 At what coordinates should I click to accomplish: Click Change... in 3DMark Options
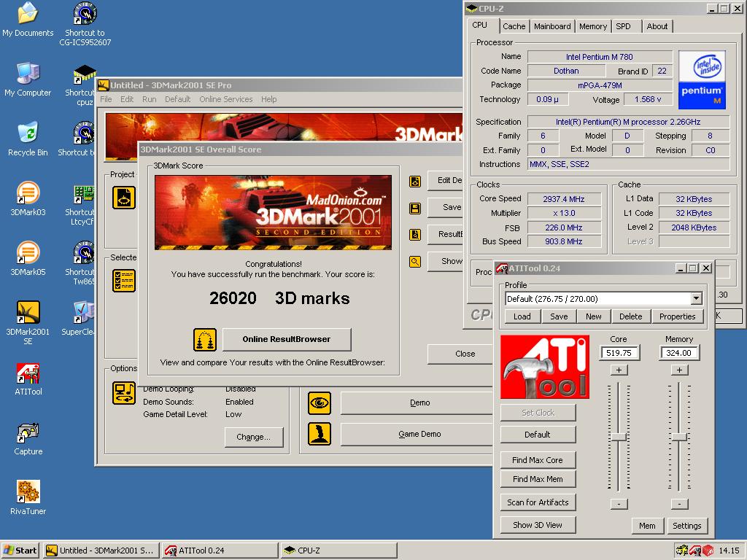(253, 437)
